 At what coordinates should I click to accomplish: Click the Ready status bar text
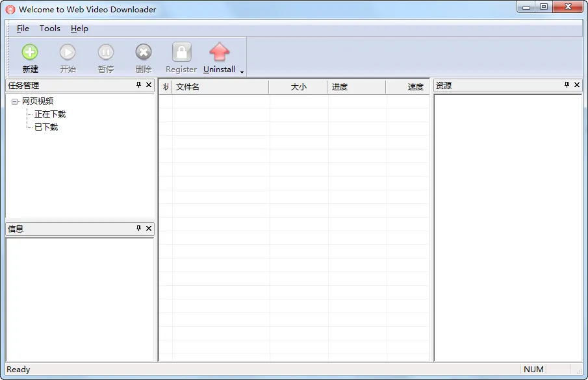coord(18,370)
